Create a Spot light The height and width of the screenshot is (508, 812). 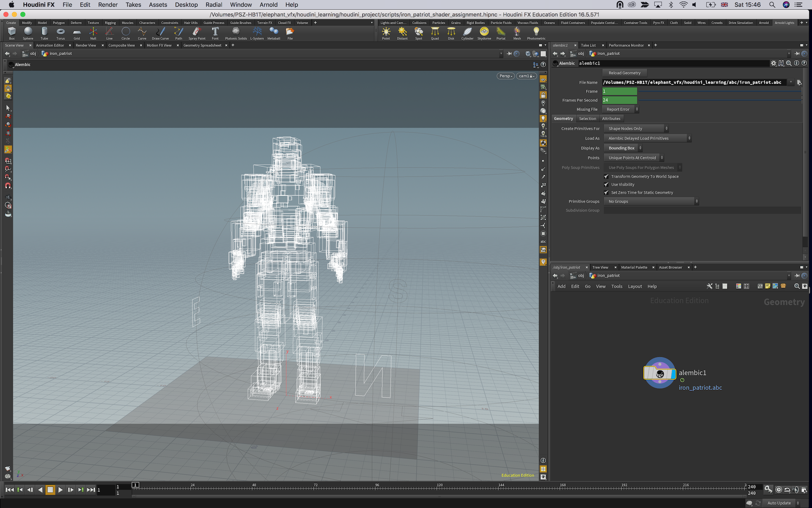[419, 33]
